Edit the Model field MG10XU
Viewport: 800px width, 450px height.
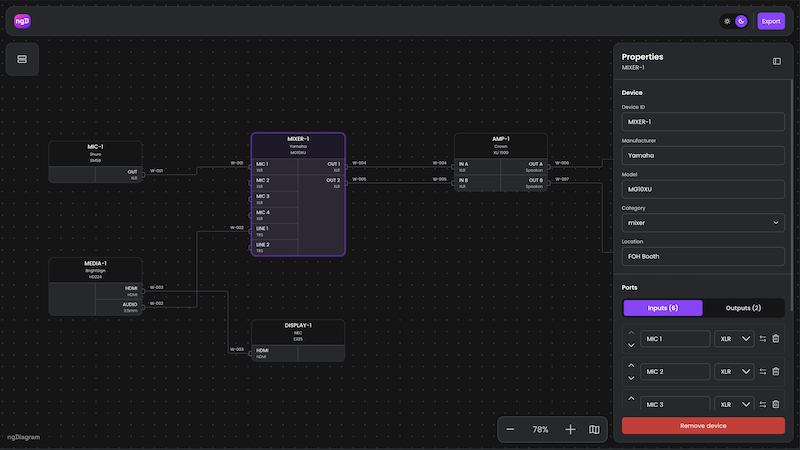(703, 189)
